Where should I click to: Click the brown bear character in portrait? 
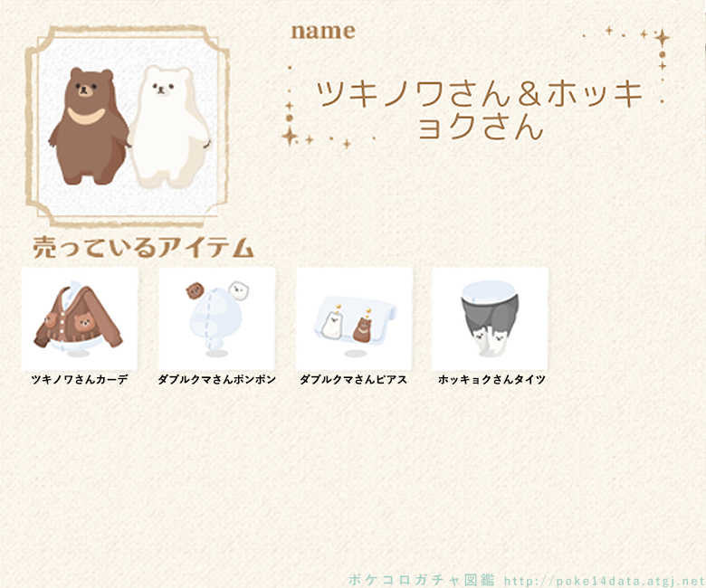[x=89, y=127]
